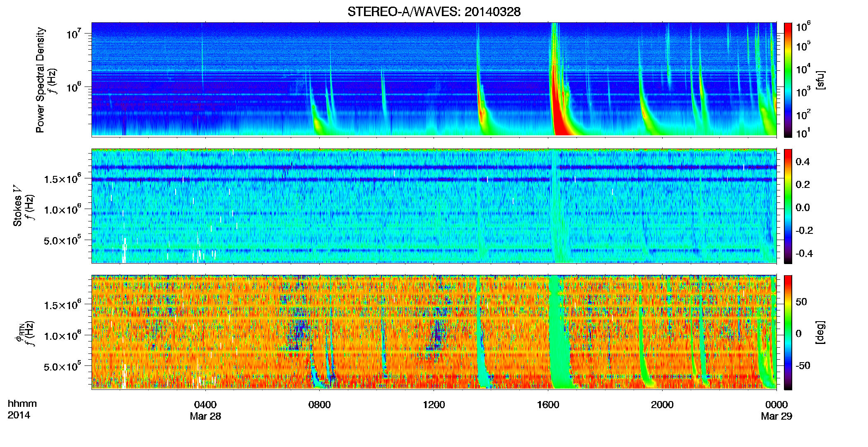This screenshot has width=868, height=447.
Task: Click the 0000 time axis tick label
Action: coord(776,405)
